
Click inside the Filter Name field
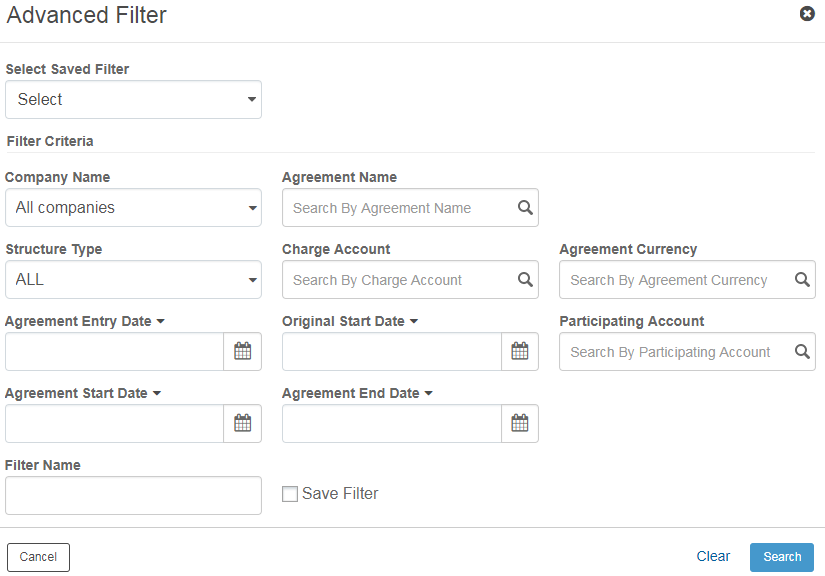(133, 495)
